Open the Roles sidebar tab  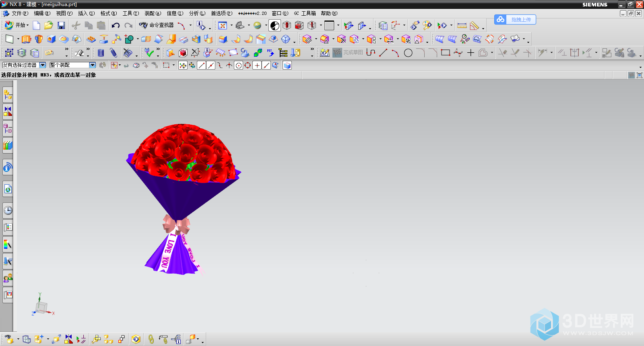pyautogui.click(x=8, y=278)
